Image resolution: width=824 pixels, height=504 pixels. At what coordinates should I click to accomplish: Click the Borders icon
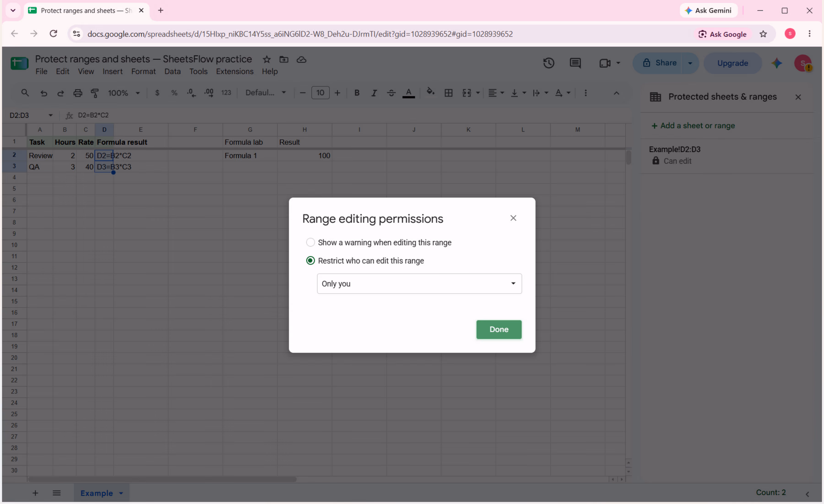[449, 93]
